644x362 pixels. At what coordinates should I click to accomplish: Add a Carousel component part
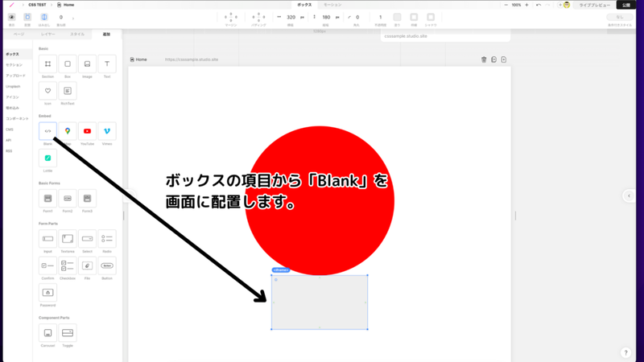tap(47, 333)
